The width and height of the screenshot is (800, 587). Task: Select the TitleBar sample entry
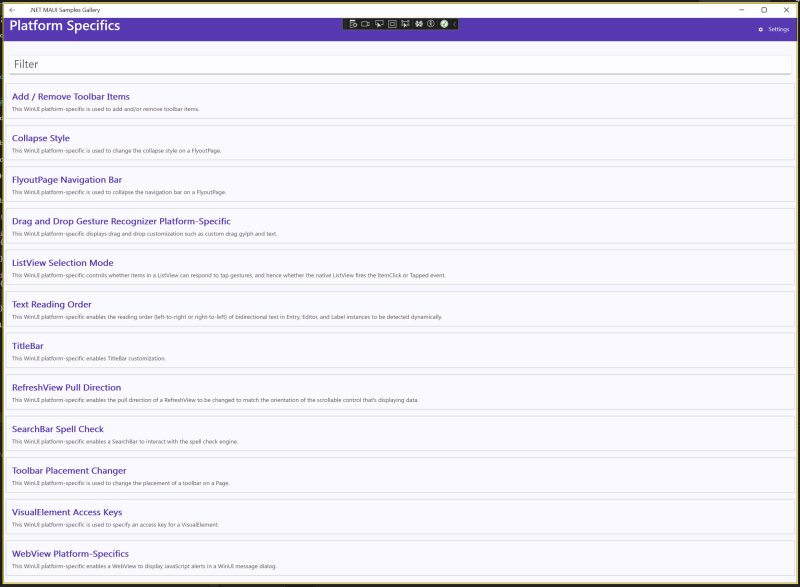[30, 346]
